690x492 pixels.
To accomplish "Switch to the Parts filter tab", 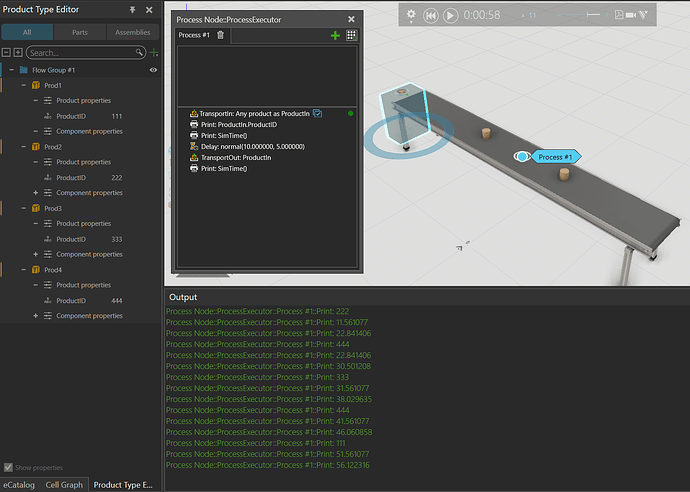I will click(x=80, y=32).
